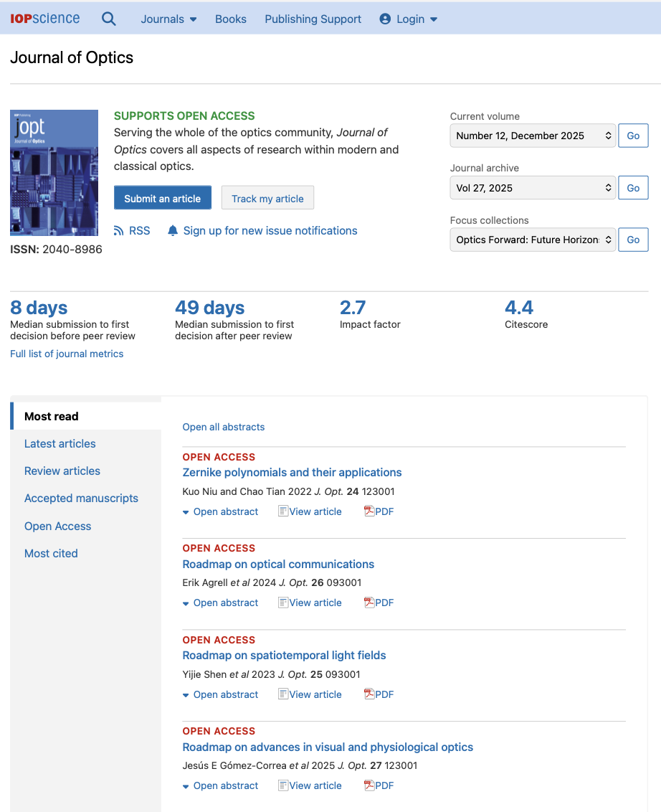
Task: Select the Most cited tab
Action: pyautogui.click(x=51, y=553)
